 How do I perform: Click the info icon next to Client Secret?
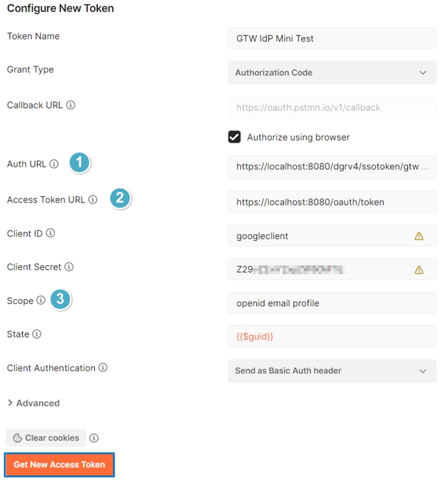[x=69, y=267]
